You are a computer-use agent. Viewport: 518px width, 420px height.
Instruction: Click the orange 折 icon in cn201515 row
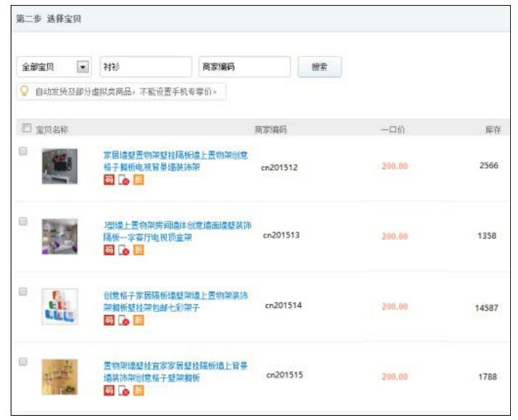139,390
